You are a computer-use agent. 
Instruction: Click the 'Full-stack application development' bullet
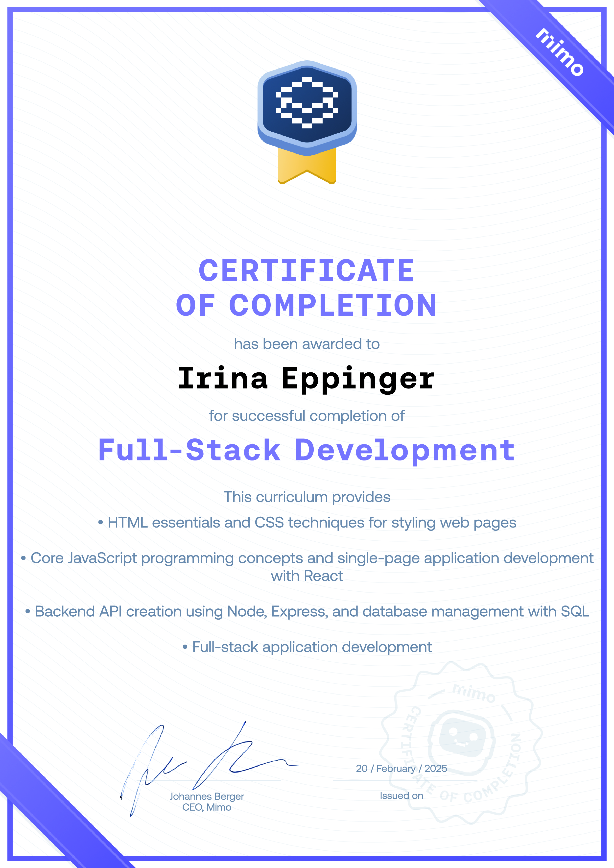(x=307, y=647)
